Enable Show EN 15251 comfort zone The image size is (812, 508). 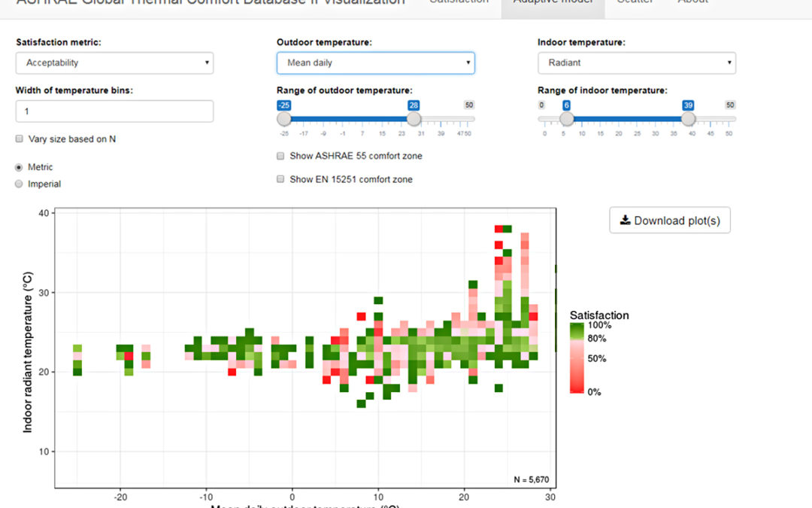click(x=280, y=179)
